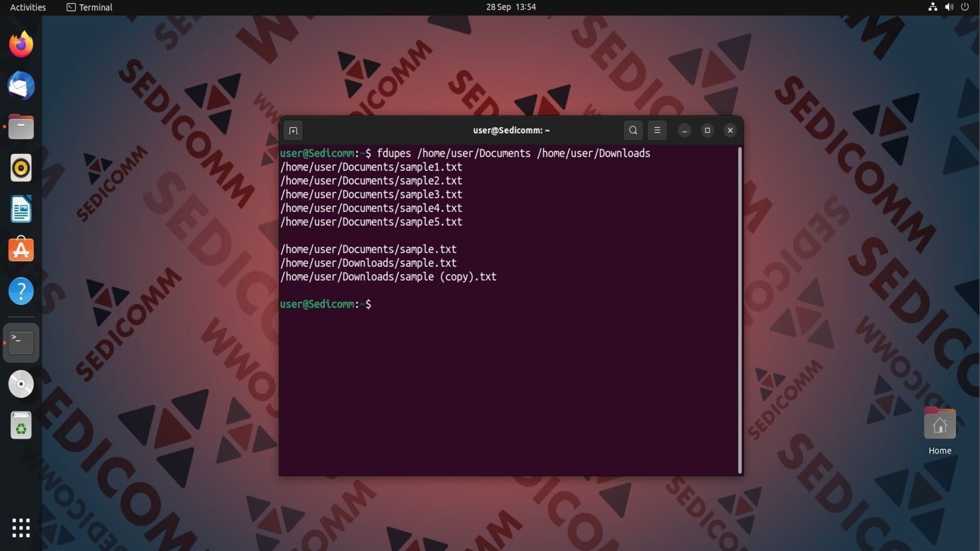
Task: Click the line /home/user/Documents/sample1.txt
Action: click(371, 167)
